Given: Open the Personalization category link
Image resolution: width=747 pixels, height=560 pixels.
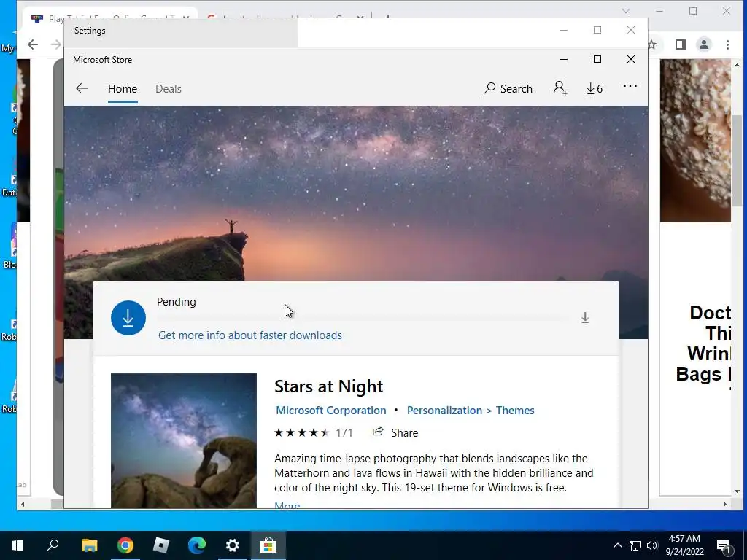Looking at the screenshot, I should click(444, 411).
